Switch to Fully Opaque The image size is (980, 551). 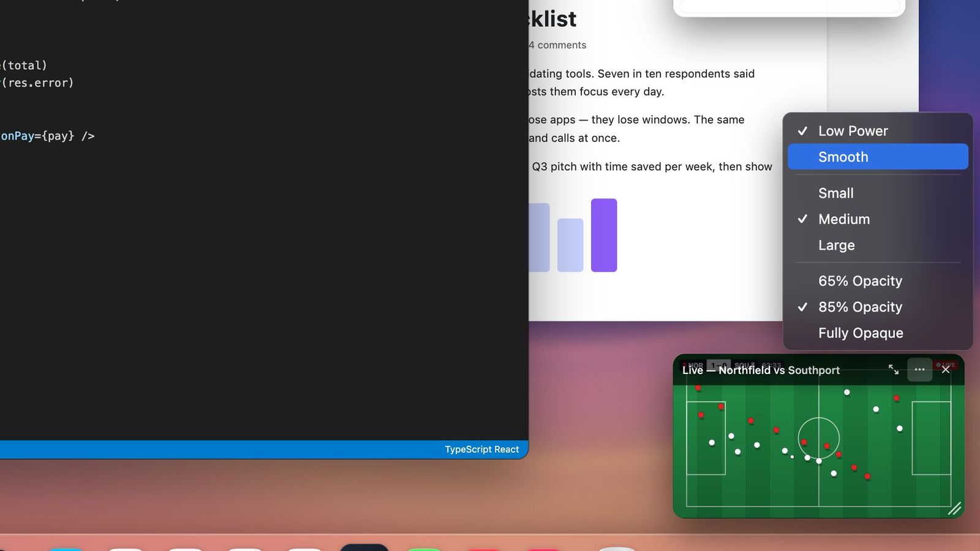[x=878, y=333]
